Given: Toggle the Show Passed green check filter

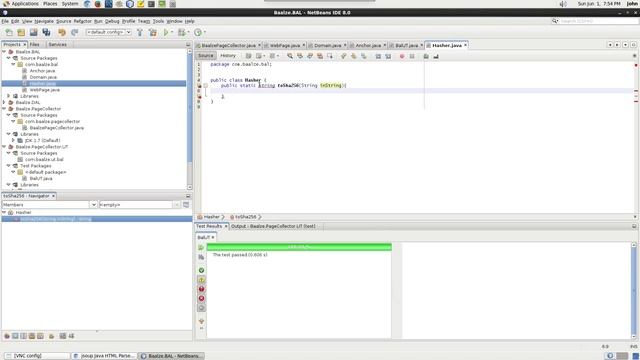Looking at the screenshot, I should point(201,270).
